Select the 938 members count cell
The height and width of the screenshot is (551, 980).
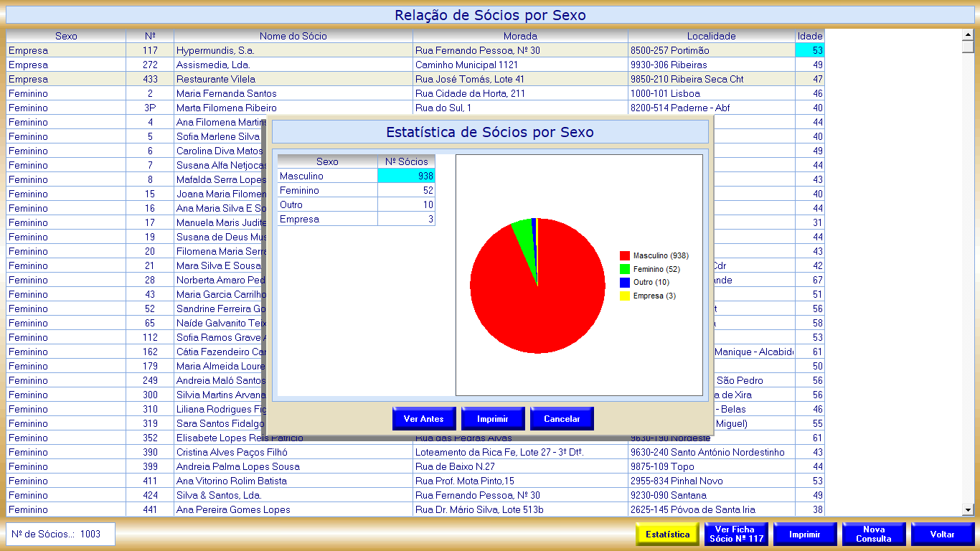coord(406,176)
